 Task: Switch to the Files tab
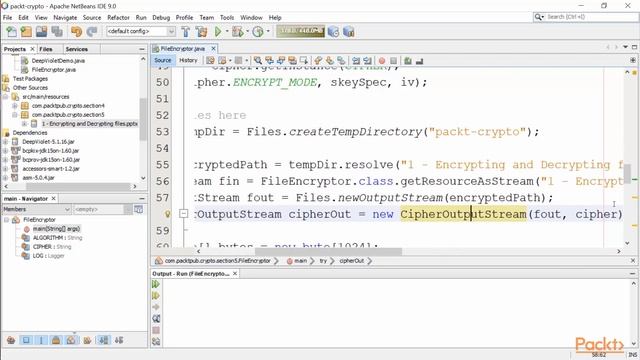click(x=46, y=49)
